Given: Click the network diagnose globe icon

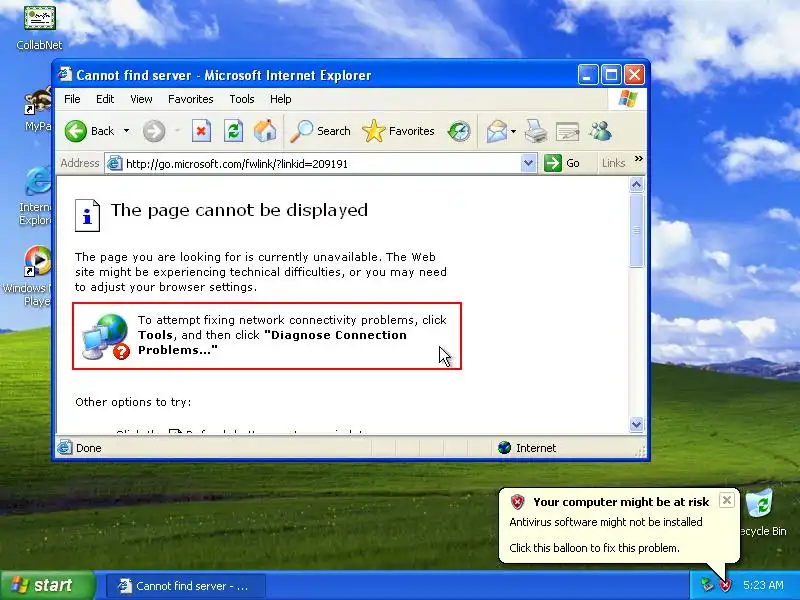Looking at the screenshot, I should (x=106, y=337).
